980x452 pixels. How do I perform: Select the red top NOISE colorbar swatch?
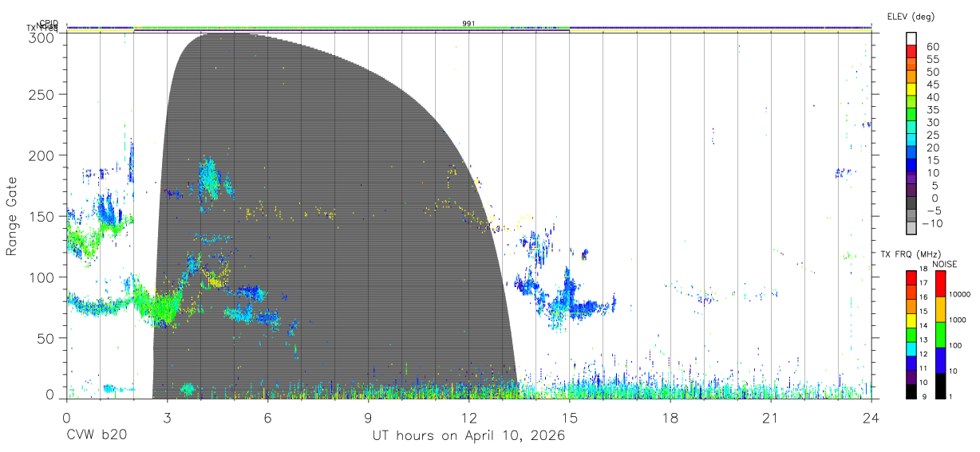[x=940, y=284]
